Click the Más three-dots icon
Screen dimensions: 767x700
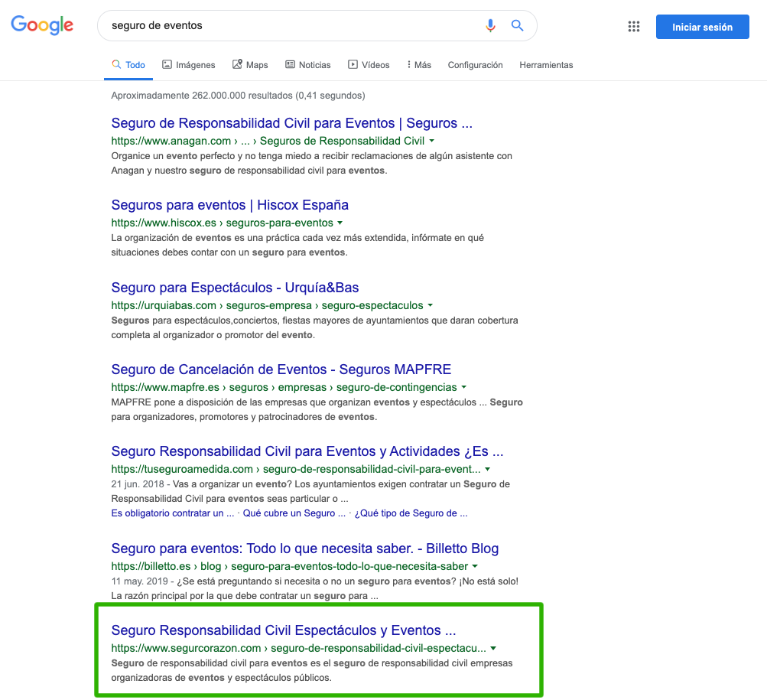[x=408, y=64]
